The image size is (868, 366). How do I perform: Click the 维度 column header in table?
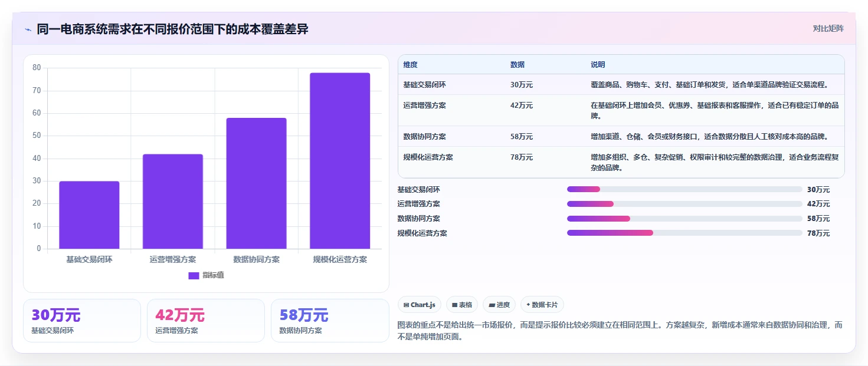point(410,65)
